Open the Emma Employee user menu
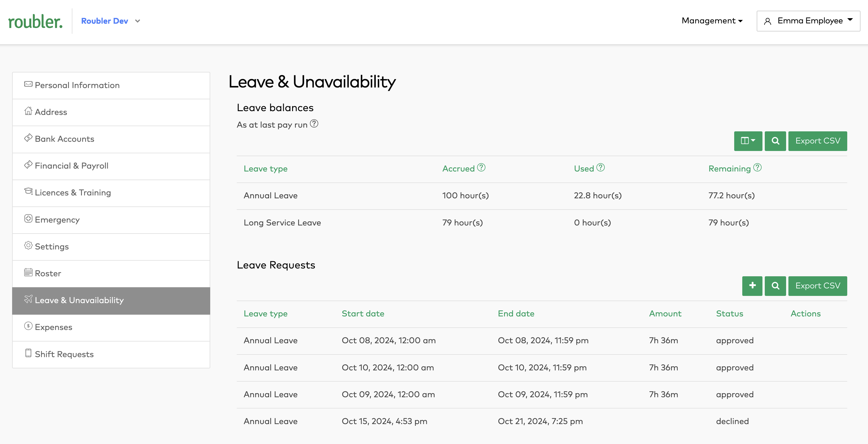Viewport: 868px width, 444px height. coord(808,21)
